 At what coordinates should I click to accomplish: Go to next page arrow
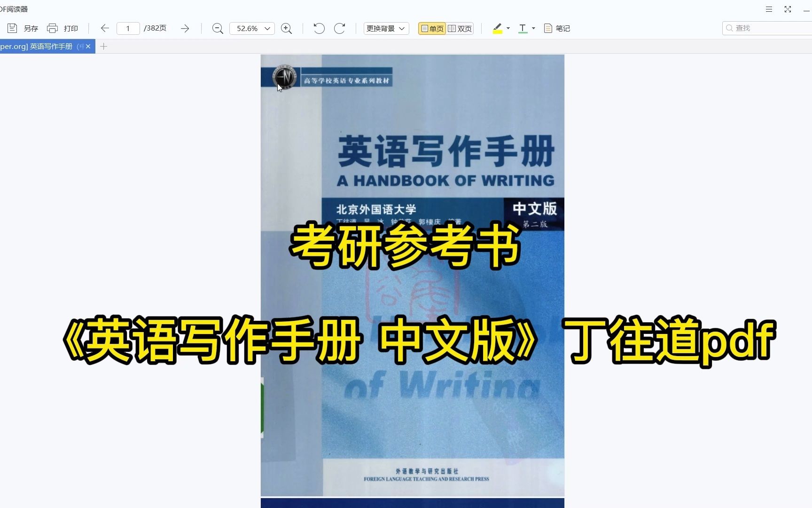[x=185, y=28]
